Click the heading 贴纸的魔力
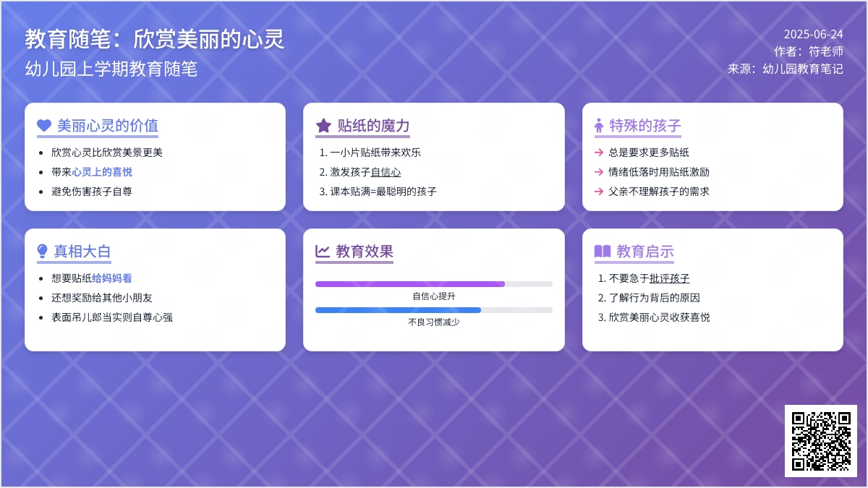 coord(374,126)
